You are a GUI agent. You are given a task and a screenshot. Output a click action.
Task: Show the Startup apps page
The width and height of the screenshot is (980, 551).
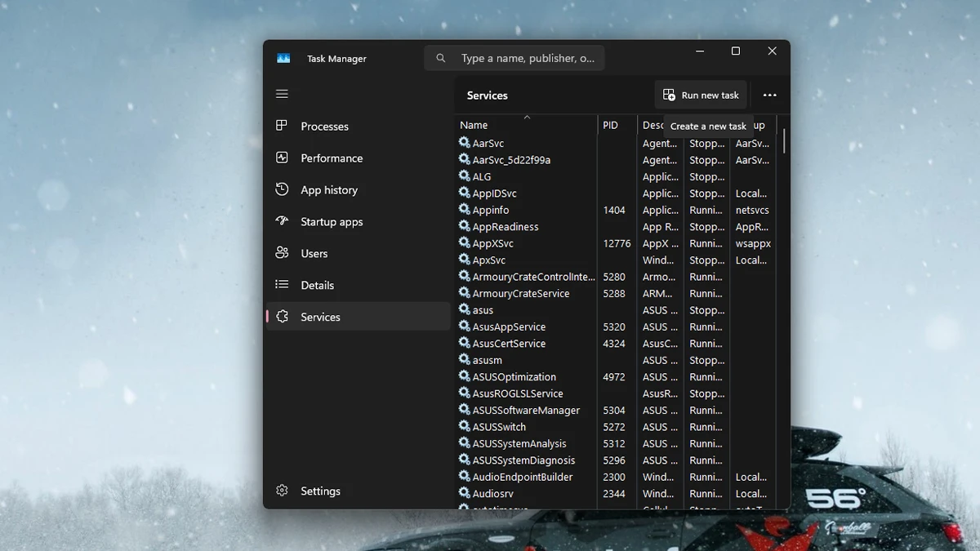[358, 221]
